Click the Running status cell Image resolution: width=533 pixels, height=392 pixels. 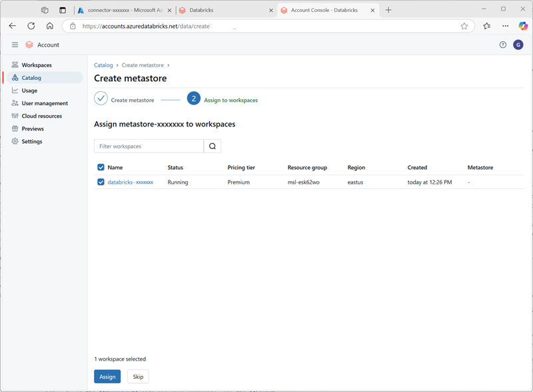(178, 182)
